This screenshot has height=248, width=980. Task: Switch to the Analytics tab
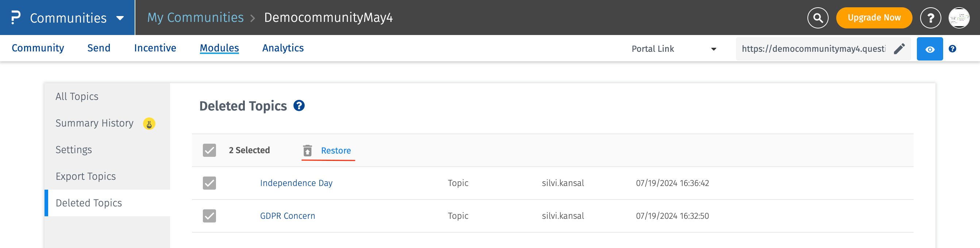(283, 48)
